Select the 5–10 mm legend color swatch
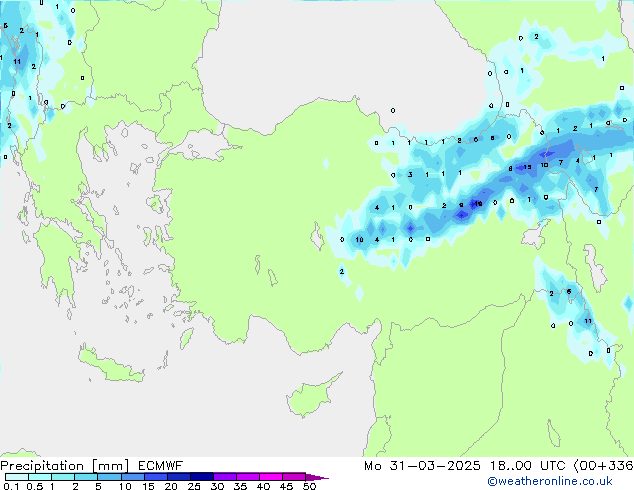634x490 pixels. click(109, 477)
